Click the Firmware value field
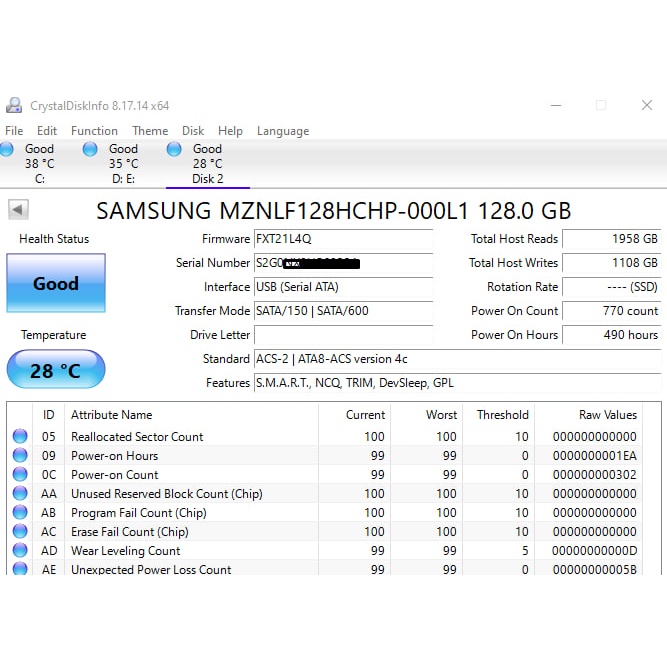The image size is (667, 667). (343, 239)
